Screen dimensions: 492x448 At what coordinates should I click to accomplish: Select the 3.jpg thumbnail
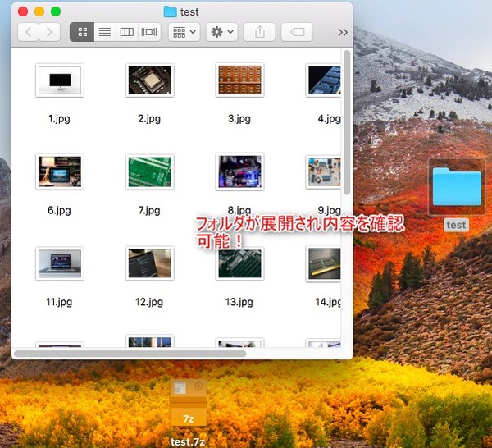pyautogui.click(x=239, y=80)
